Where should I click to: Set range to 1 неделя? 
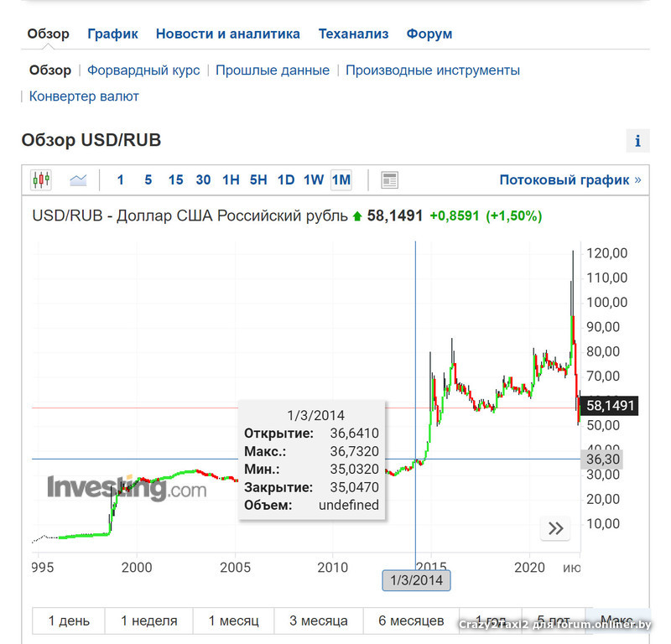(149, 621)
